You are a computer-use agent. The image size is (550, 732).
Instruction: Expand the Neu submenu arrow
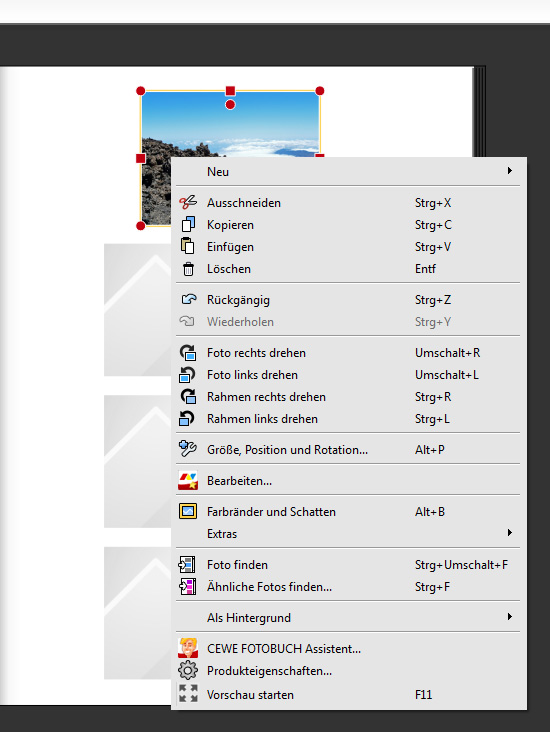510,171
